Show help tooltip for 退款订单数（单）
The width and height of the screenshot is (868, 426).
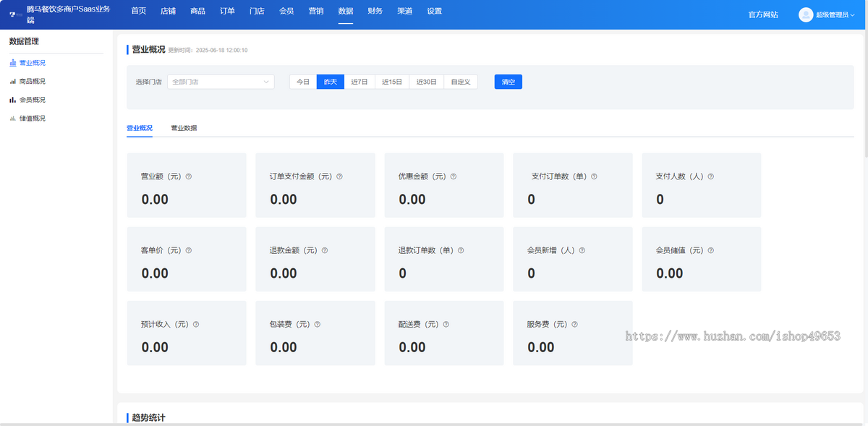[461, 250]
